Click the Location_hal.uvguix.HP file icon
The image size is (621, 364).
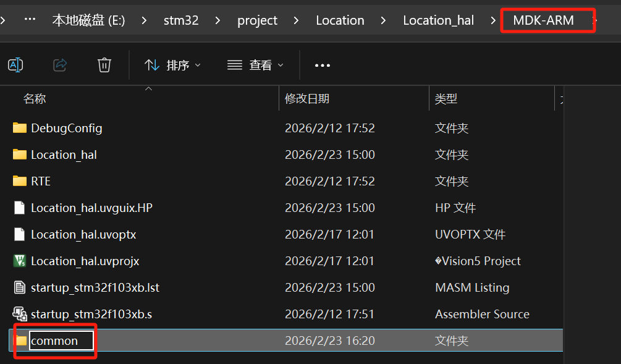[19, 208]
